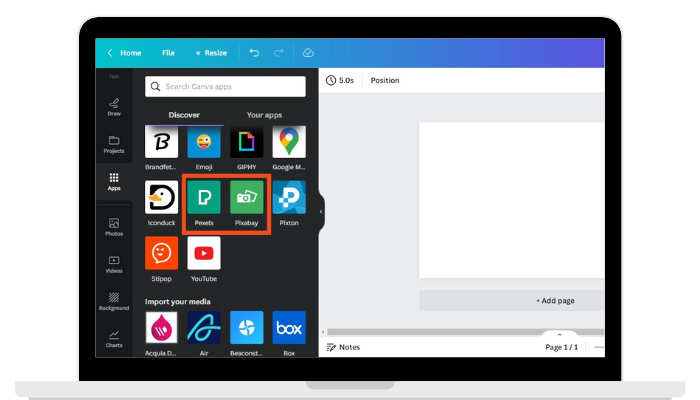Expand the page thumbnails chevron
The height and width of the screenshot is (400, 700).
(559, 334)
